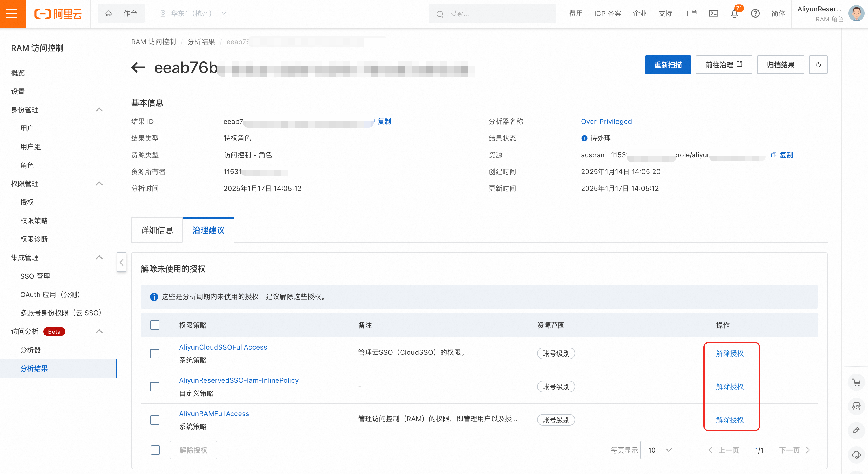The width and height of the screenshot is (868, 474).
Task: Open ICP 备案 in the top menu
Action: pos(608,14)
